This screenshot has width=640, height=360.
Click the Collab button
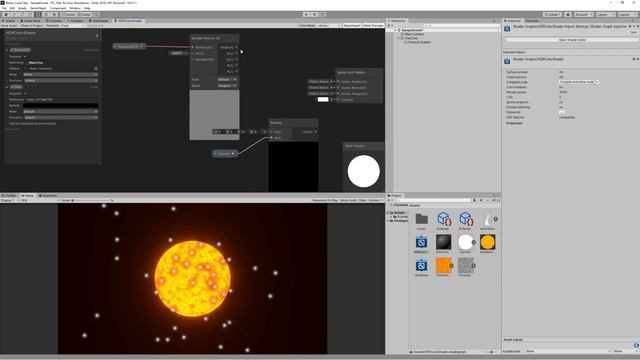553,15
